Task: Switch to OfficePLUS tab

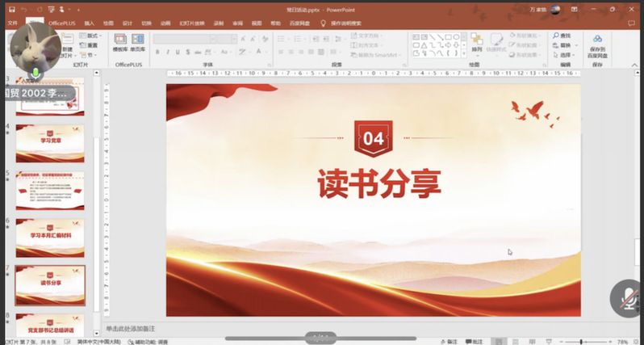Action: 62,23
